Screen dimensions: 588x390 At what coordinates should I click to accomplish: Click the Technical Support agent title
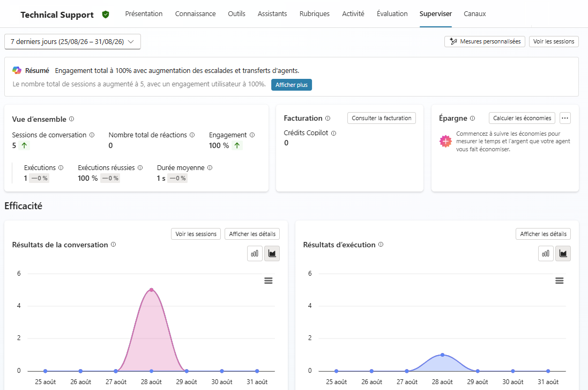click(57, 14)
